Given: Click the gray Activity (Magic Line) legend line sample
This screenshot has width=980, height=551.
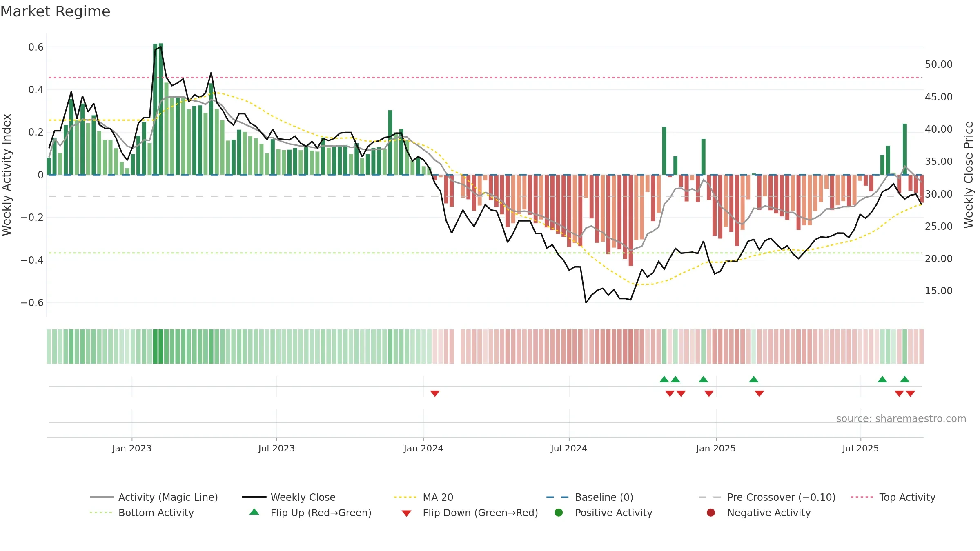Looking at the screenshot, I should (x=102, y=497).
